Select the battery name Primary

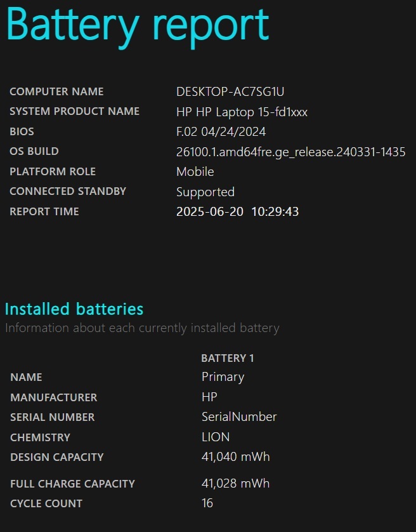click(223, 377)
